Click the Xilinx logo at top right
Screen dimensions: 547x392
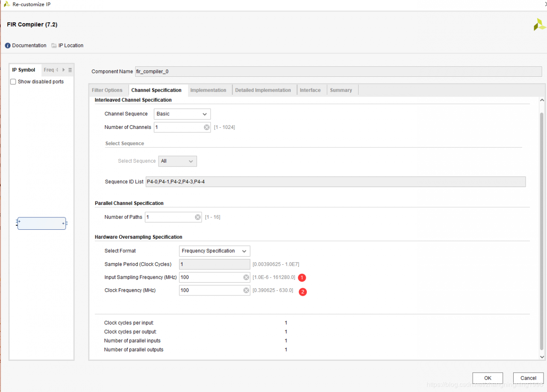click(x=539, y=24)
